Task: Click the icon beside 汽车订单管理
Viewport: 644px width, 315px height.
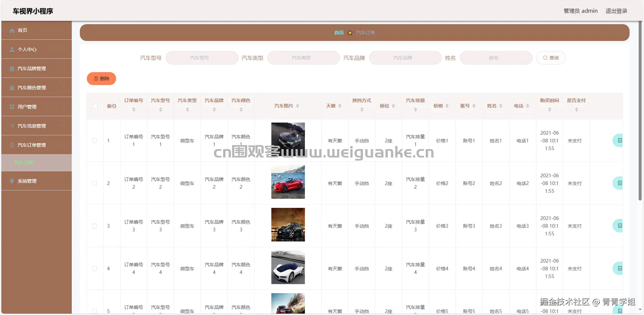Action: [x=12, y=145]
